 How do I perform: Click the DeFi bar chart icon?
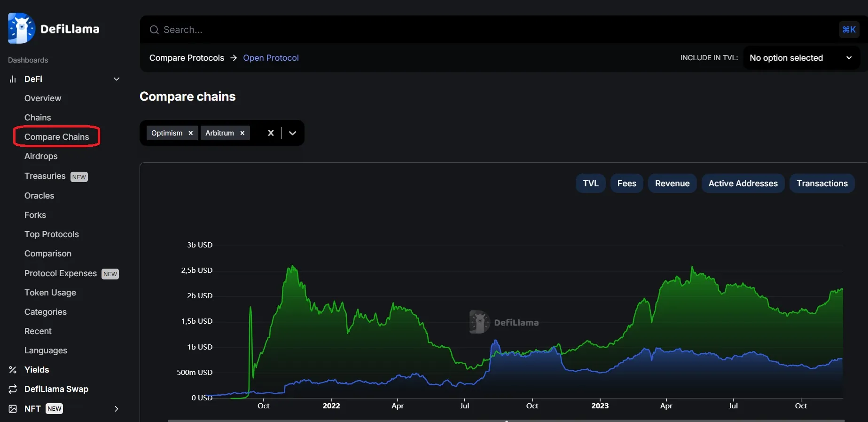13,79
